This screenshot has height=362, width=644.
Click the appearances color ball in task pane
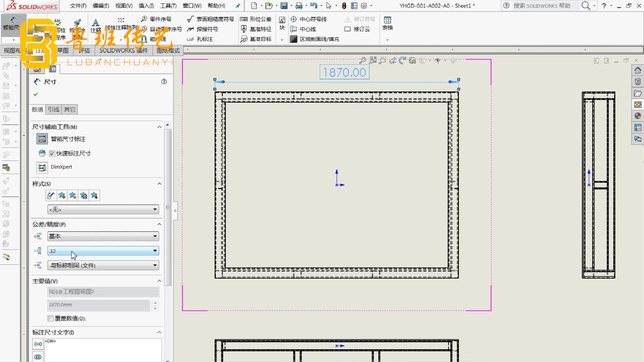click(638, 116)
